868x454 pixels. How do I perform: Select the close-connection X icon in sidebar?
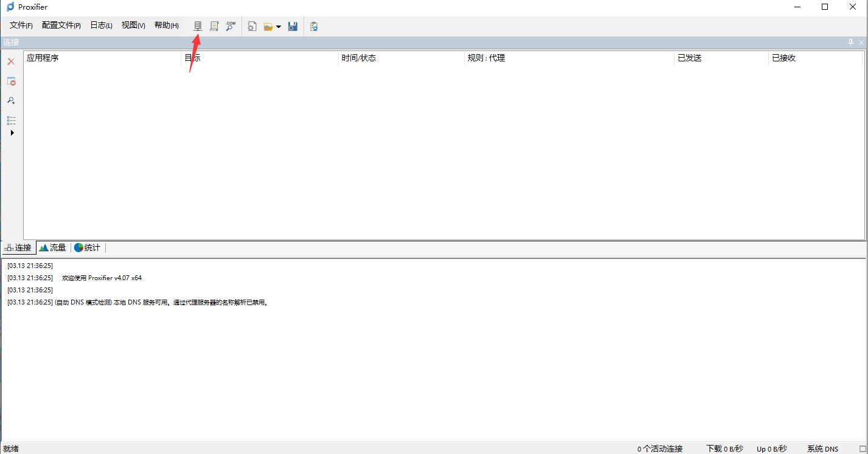point(10,61)
